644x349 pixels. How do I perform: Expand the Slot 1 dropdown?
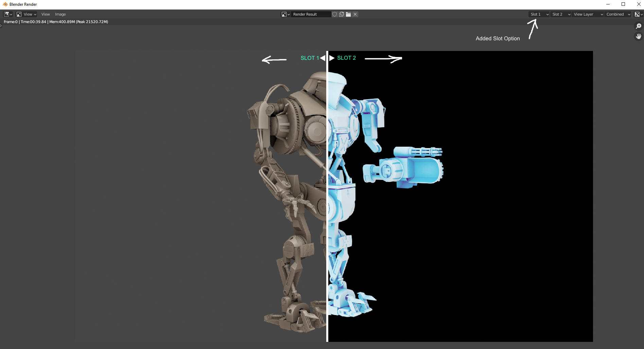(x=539, y=14)
